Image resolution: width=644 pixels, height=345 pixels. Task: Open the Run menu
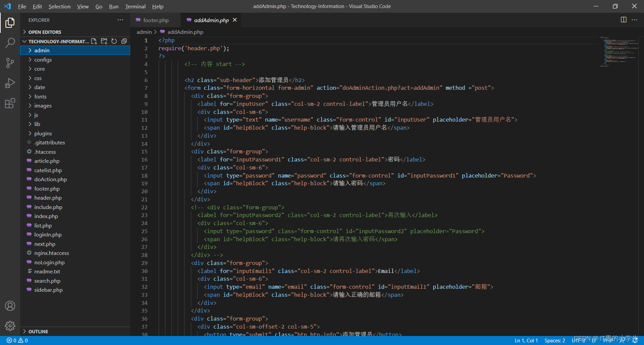coord(114,6)
